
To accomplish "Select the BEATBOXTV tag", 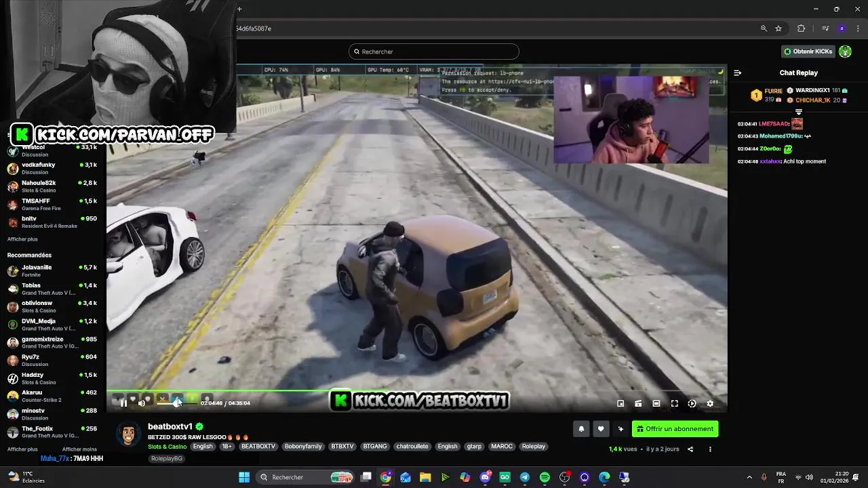I will [x=258, y=447].
